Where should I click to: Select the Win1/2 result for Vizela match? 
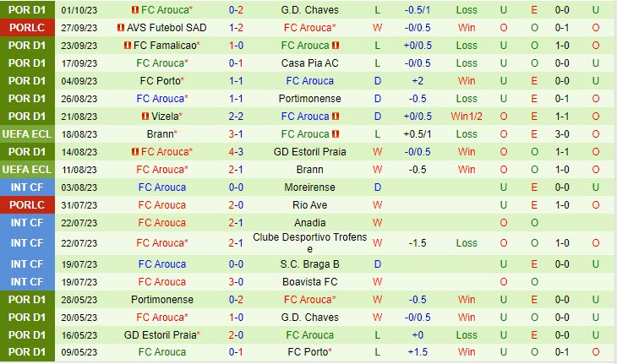[x=467, y=117]
